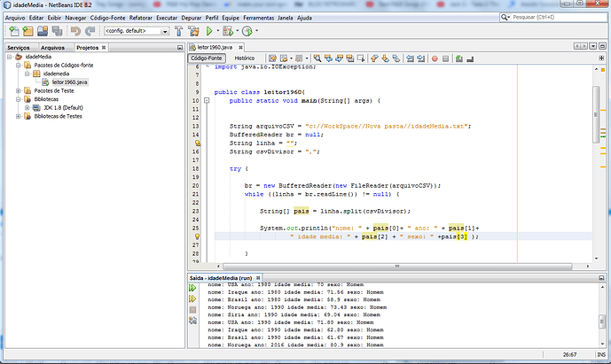611x364 pixels.
Task: Click the green Re-run icon in output panel
Action: point(192,288)
